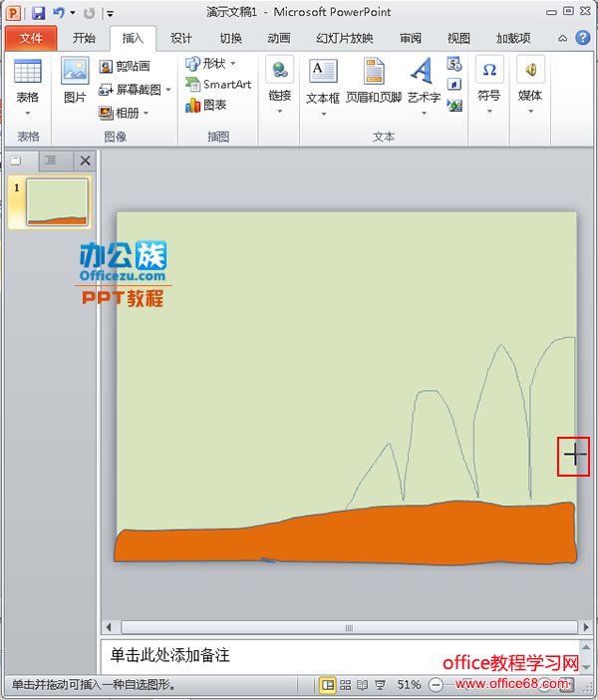Switch to Reading view icon

click(363, 684)
